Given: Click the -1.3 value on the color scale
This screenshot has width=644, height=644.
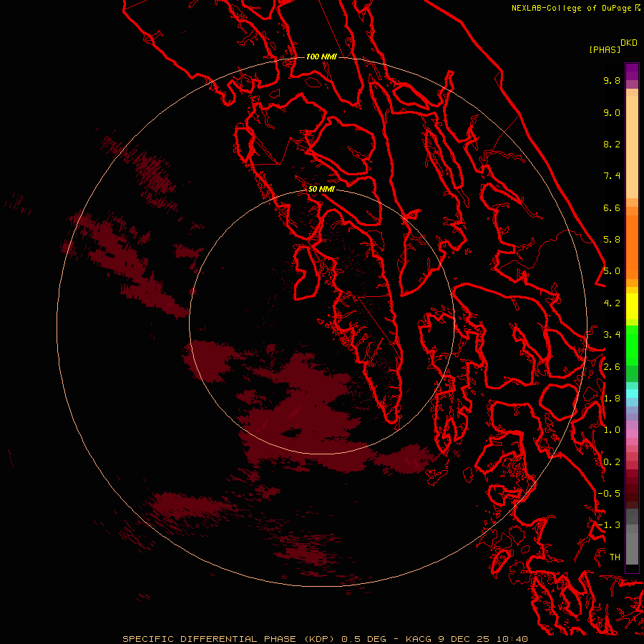Looking at the screenshot, I should point(609,525).
